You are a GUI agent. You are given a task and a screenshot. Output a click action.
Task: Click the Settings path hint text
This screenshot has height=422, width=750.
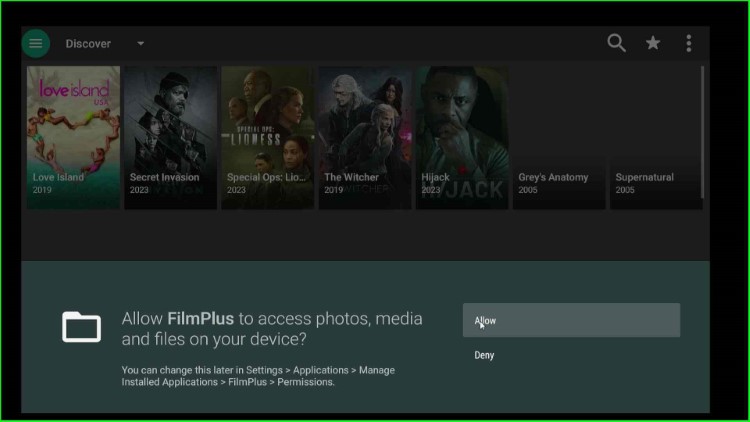[258, 376]
